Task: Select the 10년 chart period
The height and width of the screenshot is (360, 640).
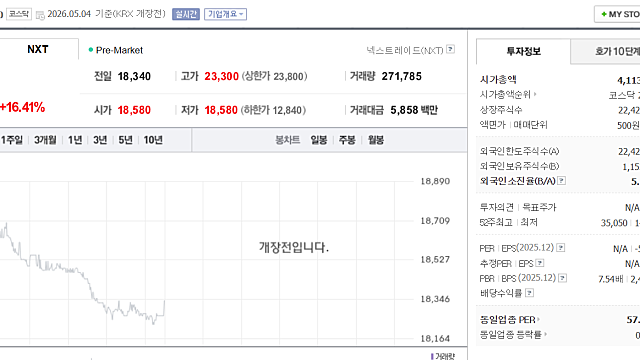Action: 153,140
